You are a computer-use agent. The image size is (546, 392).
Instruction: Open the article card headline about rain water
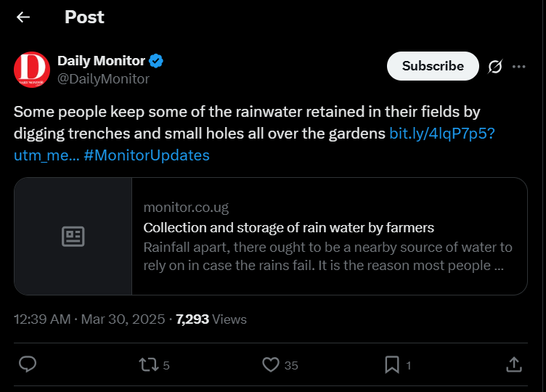click(x=288, y=228)
